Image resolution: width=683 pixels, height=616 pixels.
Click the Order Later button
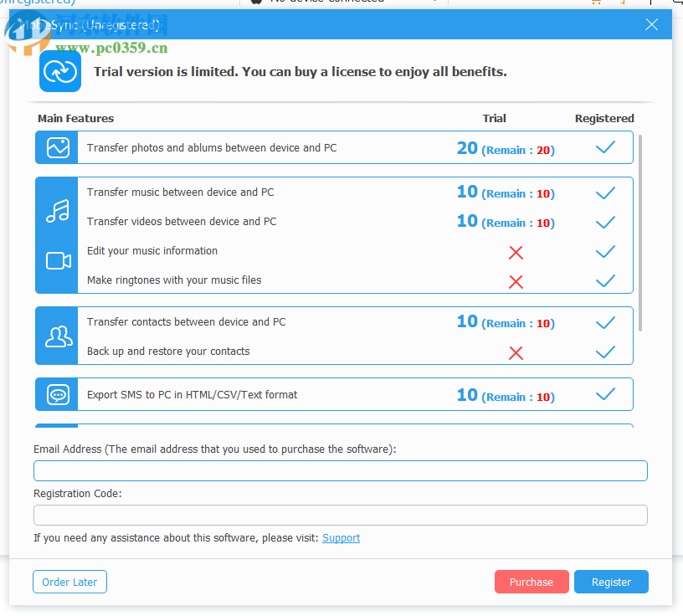pyautogui.click(x=69, y=582)
